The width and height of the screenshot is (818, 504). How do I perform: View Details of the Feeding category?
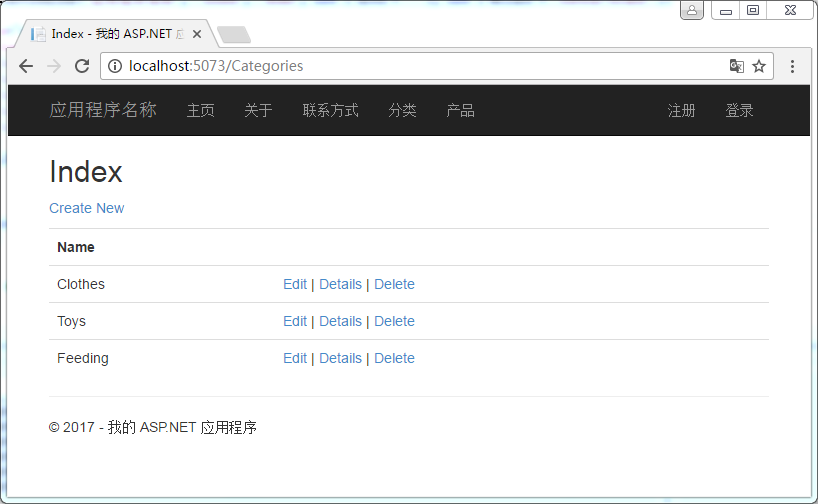tap(340, 358)
